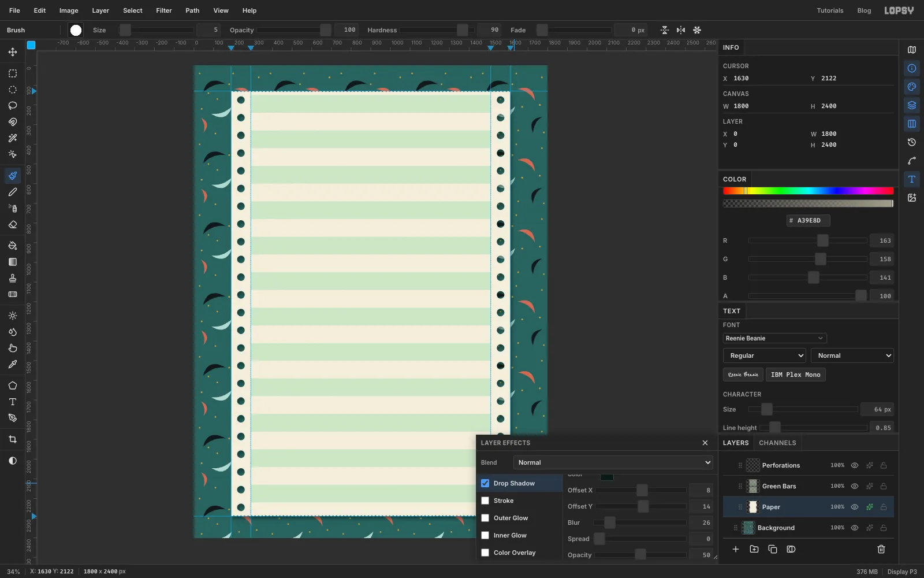Open the History panel icon
The height and width of the screenshot is (578, 924).
[912, 142]
